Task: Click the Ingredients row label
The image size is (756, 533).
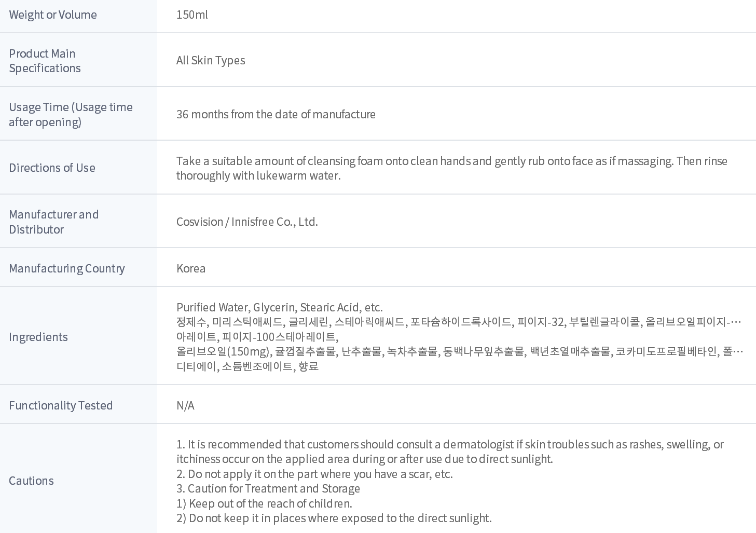Action: coord(38,337)
